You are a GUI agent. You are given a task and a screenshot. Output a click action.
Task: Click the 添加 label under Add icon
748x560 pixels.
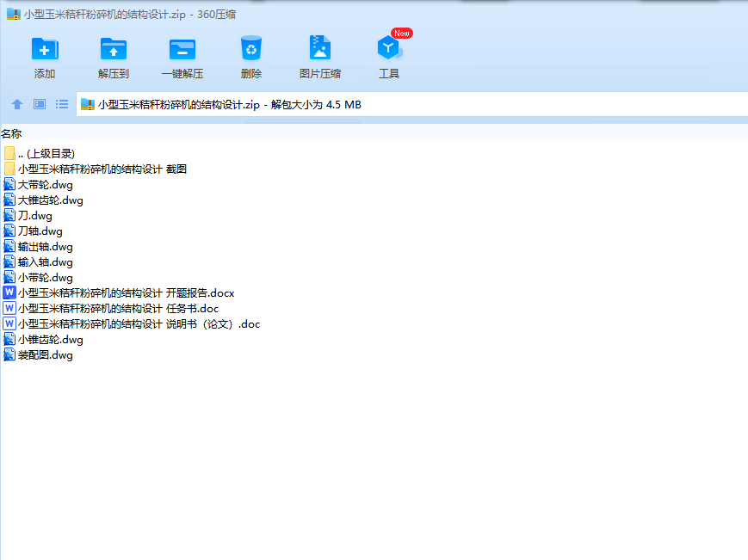tap(45, 73)
